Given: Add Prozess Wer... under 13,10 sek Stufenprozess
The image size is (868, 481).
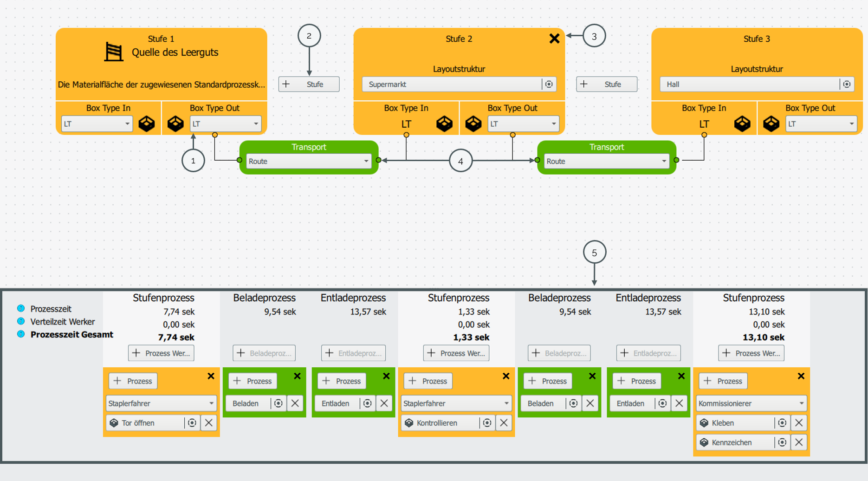Looking at the screenshot, I should point(751,353).
